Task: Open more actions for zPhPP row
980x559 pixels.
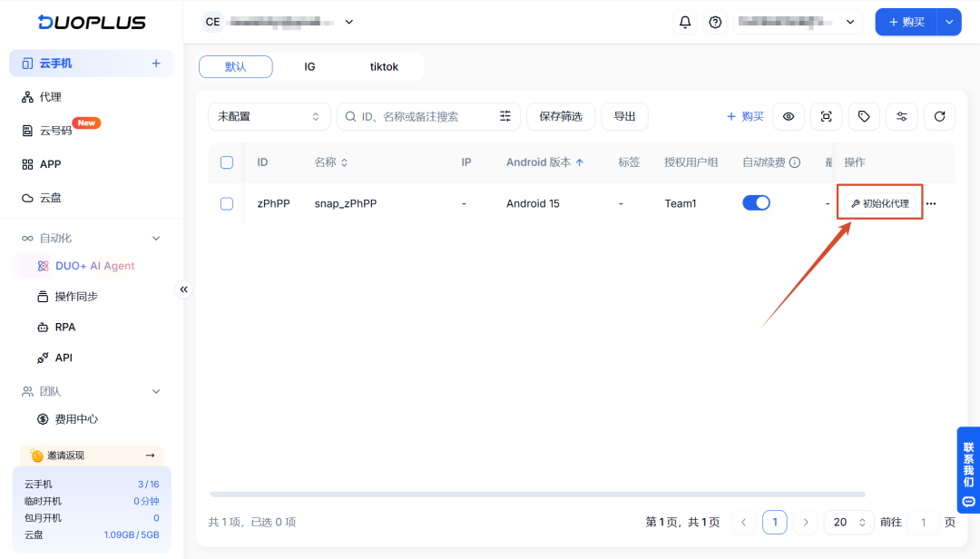Action: click(x=931, y=203)
